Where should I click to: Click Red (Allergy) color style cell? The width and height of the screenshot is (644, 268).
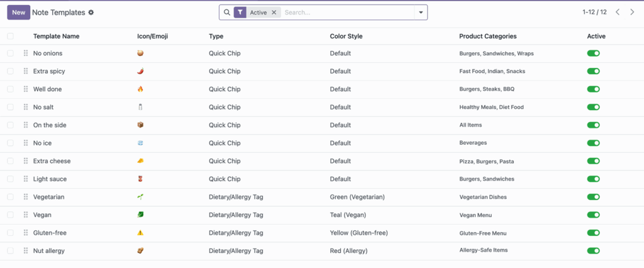click(348, 251)
